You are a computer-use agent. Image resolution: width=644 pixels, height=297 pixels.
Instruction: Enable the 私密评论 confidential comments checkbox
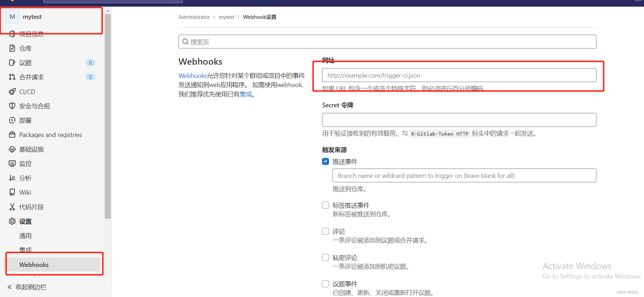325,258
